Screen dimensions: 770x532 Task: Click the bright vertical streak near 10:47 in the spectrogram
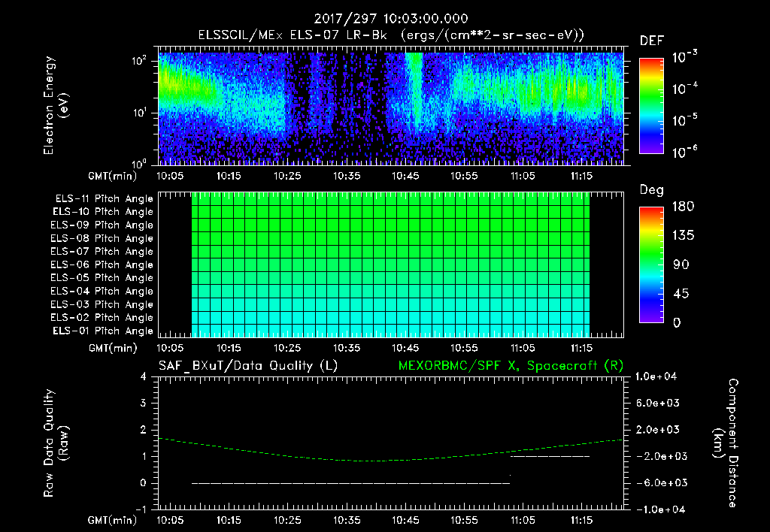tap(415, 93)
